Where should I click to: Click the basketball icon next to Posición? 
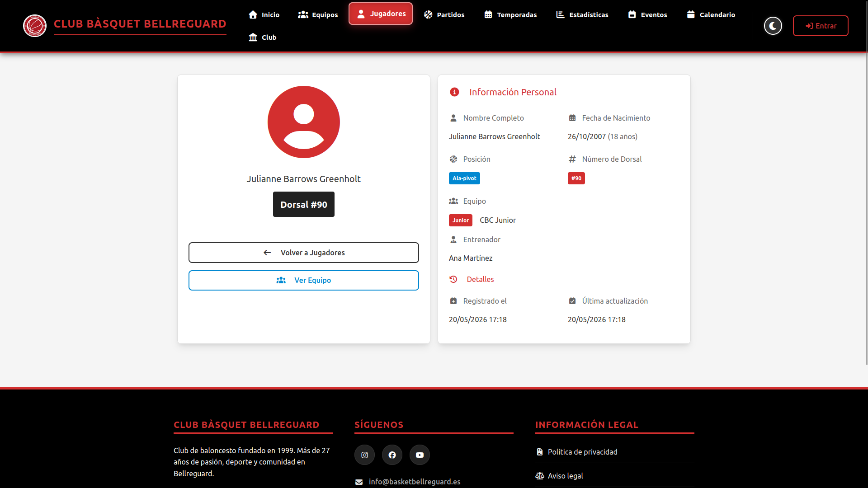[x=453, y=159]
